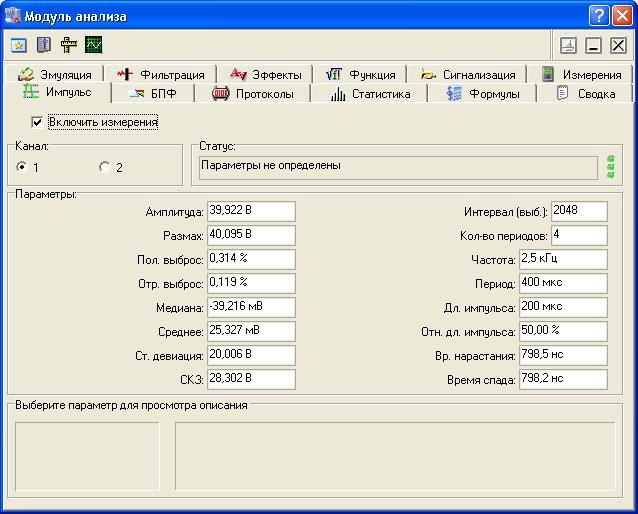
Task: Click the Интервал (выб.) field showing 2048
Action: pyautogui.click(x=578, y=211)
